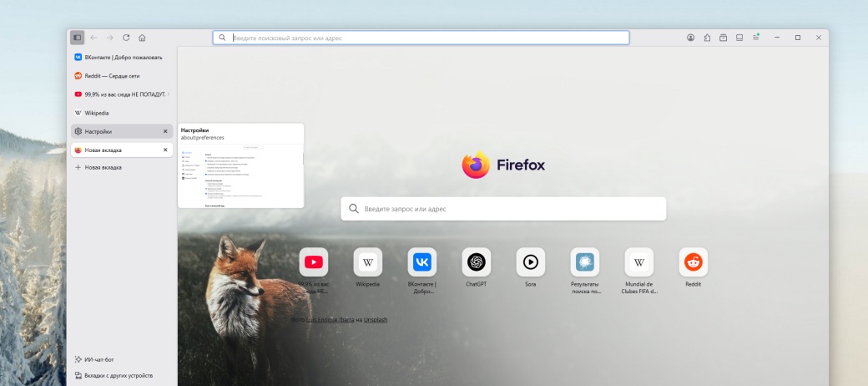Reload the current page

click(126, 38)
